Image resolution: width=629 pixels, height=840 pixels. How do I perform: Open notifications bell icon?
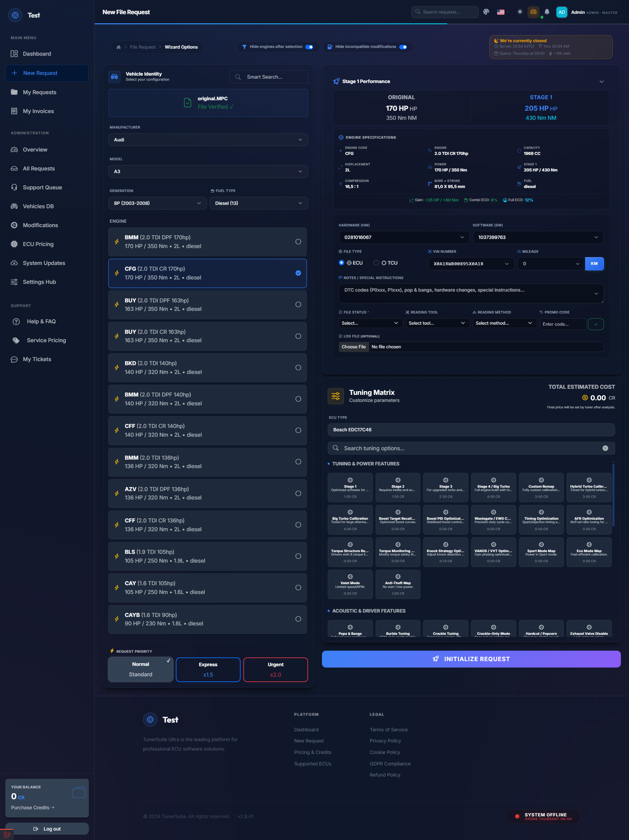(547, 12)
